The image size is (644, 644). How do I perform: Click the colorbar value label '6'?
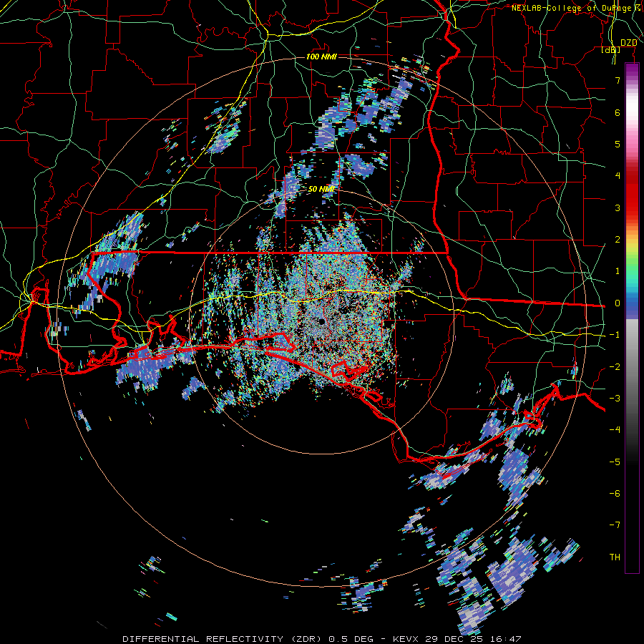pos(618,112)
